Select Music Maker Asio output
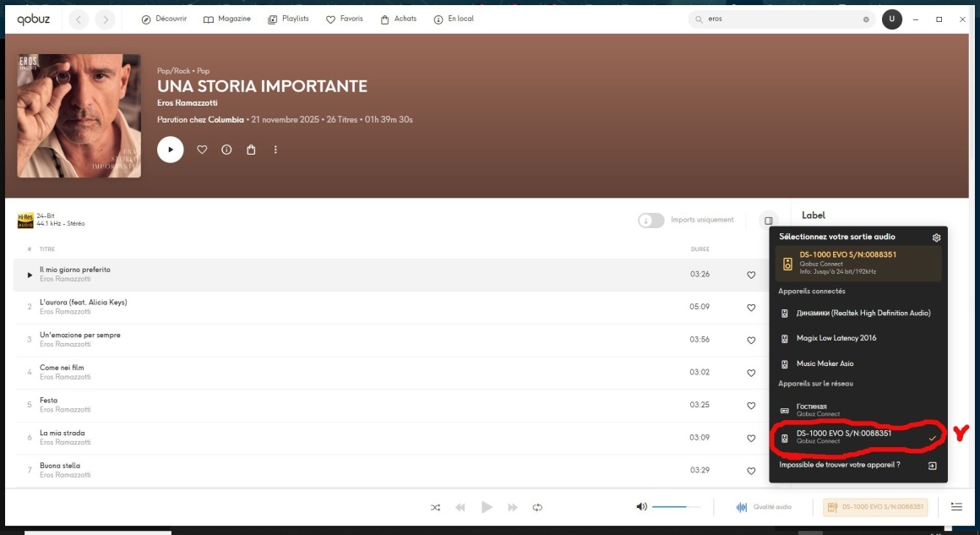Viewport: 980px width, 535px height. pyautogui.click(x=858, y=363)
